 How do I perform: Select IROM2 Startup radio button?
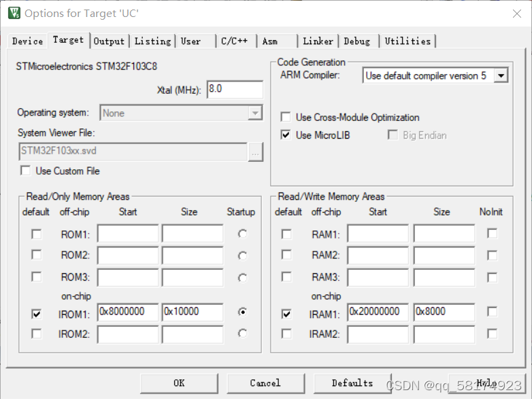click(242, 334)
